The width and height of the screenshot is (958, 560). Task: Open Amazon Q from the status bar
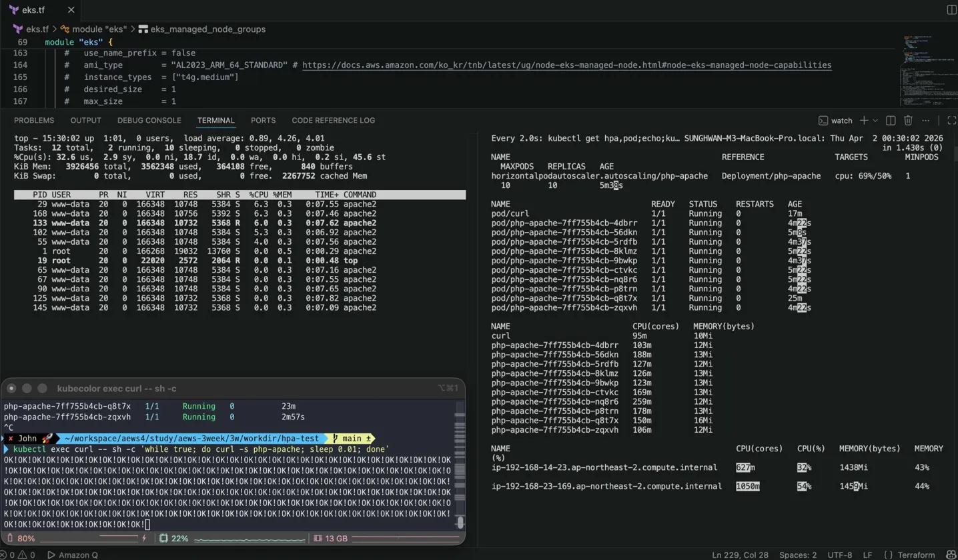point(73,555)
